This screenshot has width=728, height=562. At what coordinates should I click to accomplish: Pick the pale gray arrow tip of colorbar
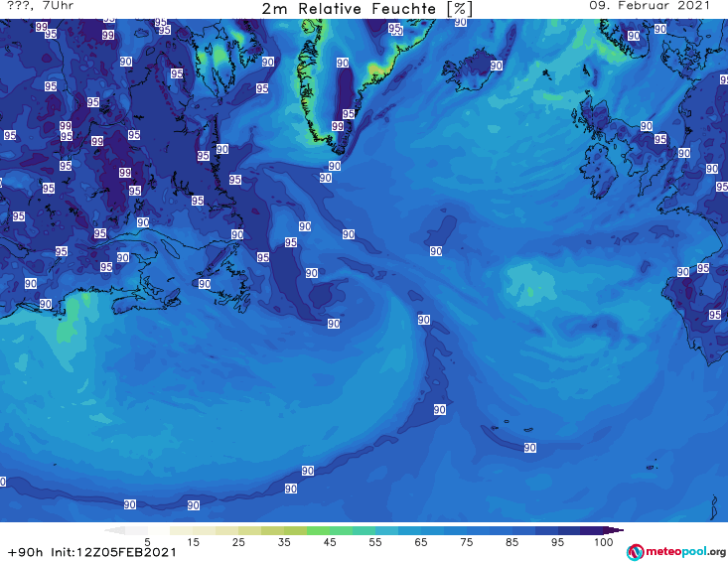[114, 530]
